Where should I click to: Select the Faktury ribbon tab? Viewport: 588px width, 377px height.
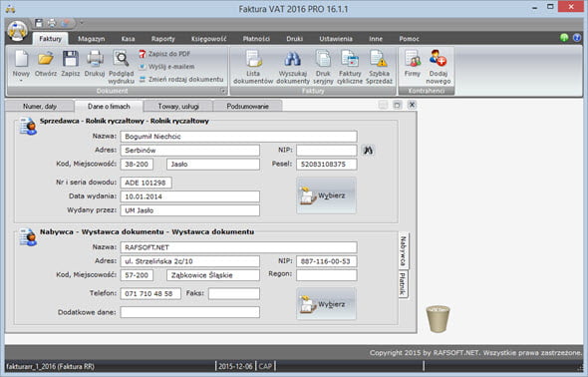point(50,39)
